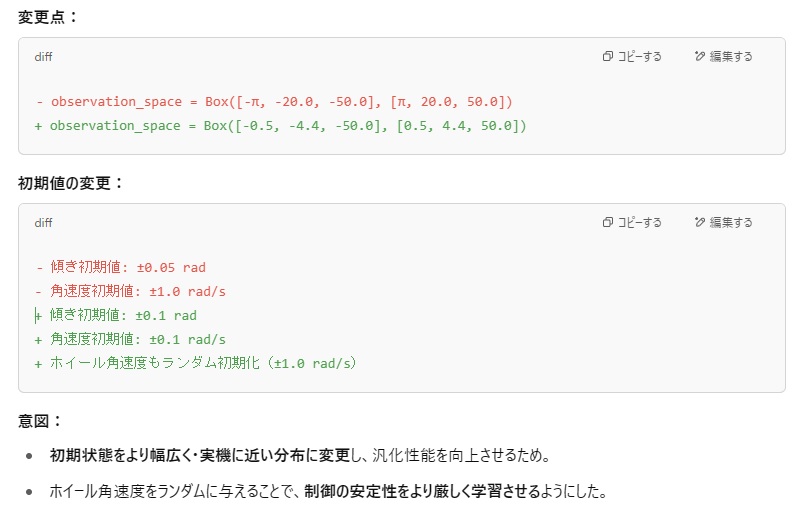
Task: Click the added ホイール角速度もランダム初期化 line
Action: click(x=195, y=363)
